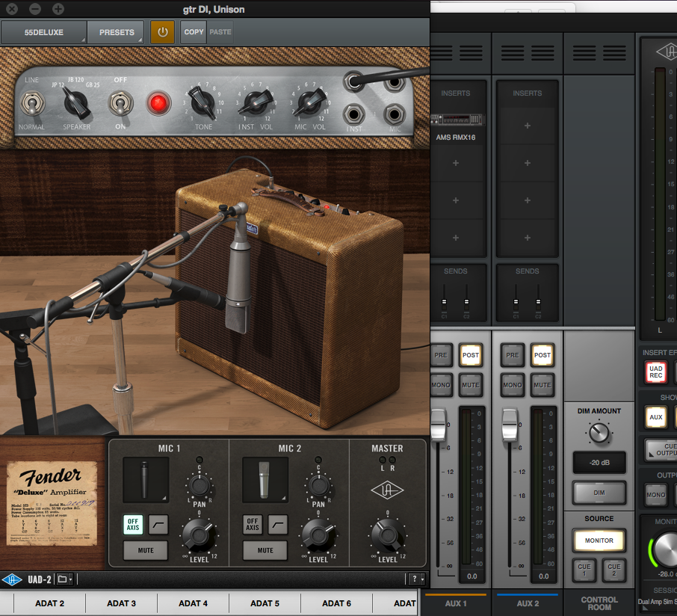The height and width of the screenshot is (616, 677).
Task: Click the red pilot lamp on the amp
Action: point(158,104)
